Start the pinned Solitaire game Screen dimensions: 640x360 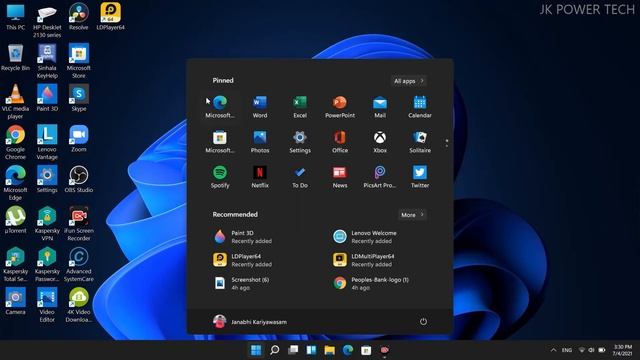(x=420, y=142)
